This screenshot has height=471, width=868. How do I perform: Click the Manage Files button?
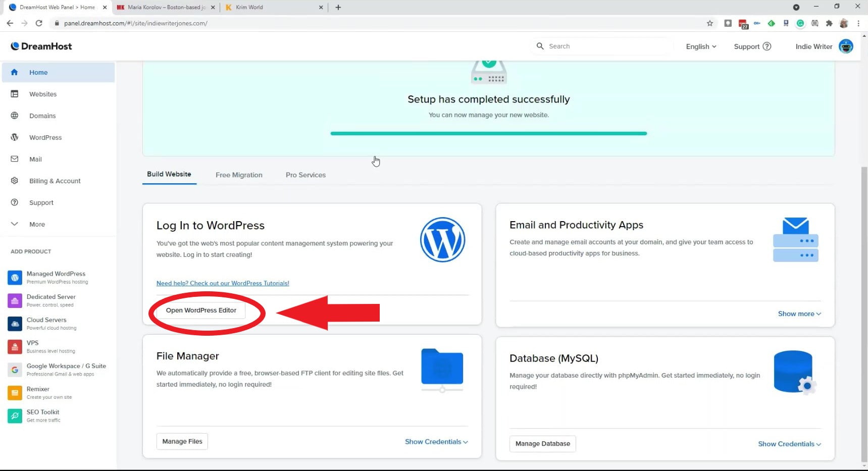click(x=182, y=441)
